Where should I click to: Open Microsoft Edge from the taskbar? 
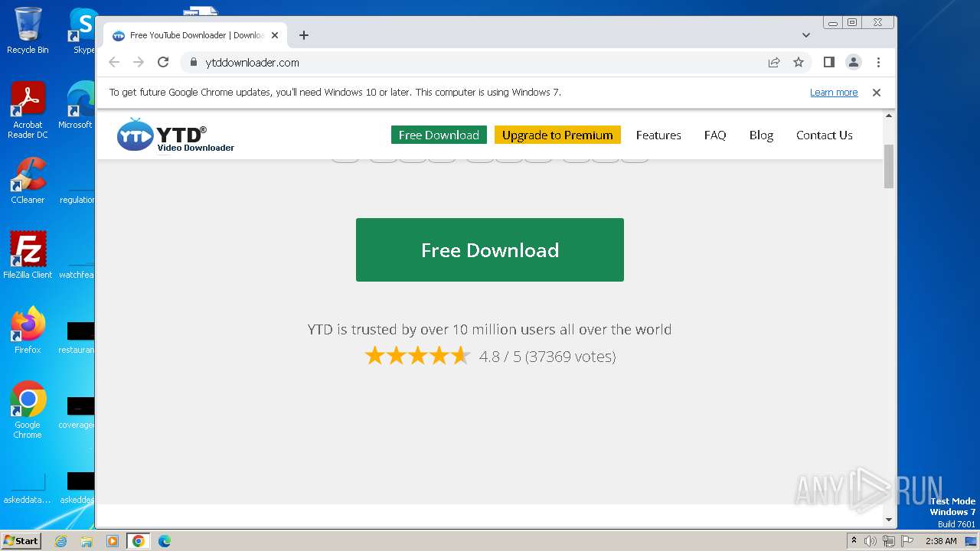[x=165, y=541]
